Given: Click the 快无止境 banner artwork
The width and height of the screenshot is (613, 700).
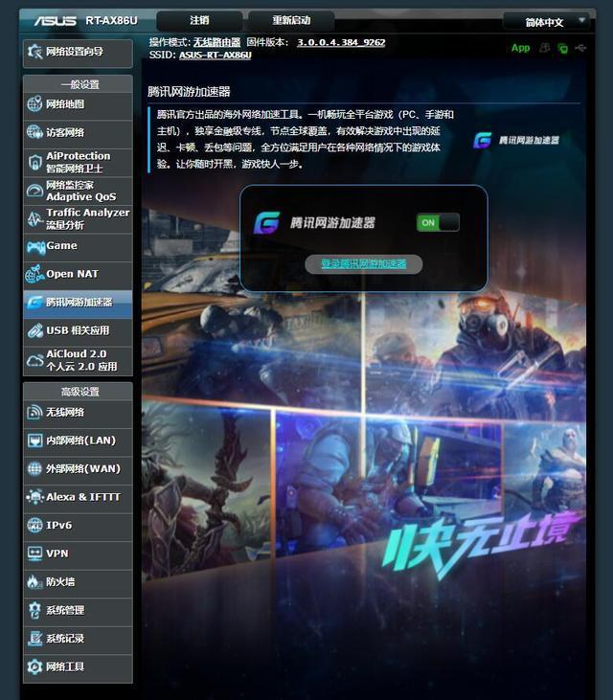Looking at the screenshot, I should point(481,544).
